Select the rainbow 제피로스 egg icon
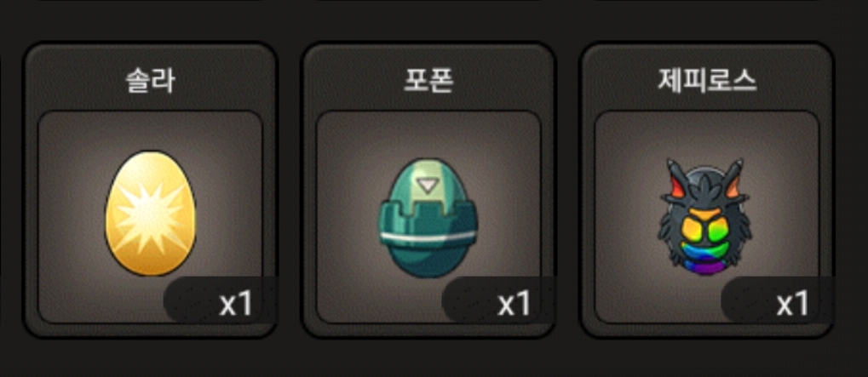Image resolution: width=868 pixels, height=377 pixels. click(705, 217)
